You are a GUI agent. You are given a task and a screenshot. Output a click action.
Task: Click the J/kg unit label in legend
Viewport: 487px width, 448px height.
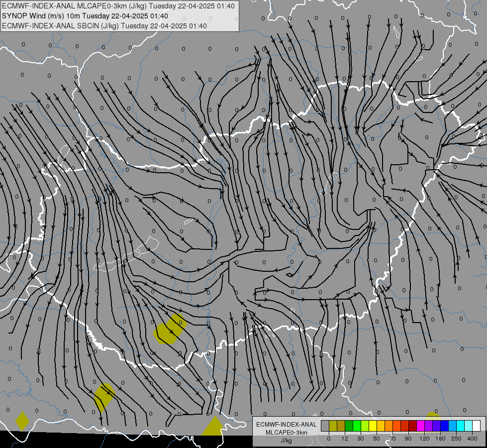click(287, 441)
